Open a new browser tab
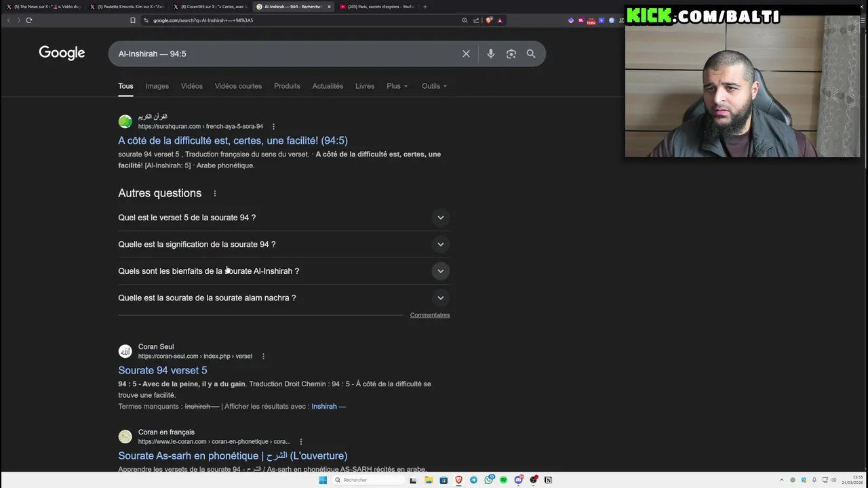This screenshot has width=868, height=488. click(x=425, y=7)
